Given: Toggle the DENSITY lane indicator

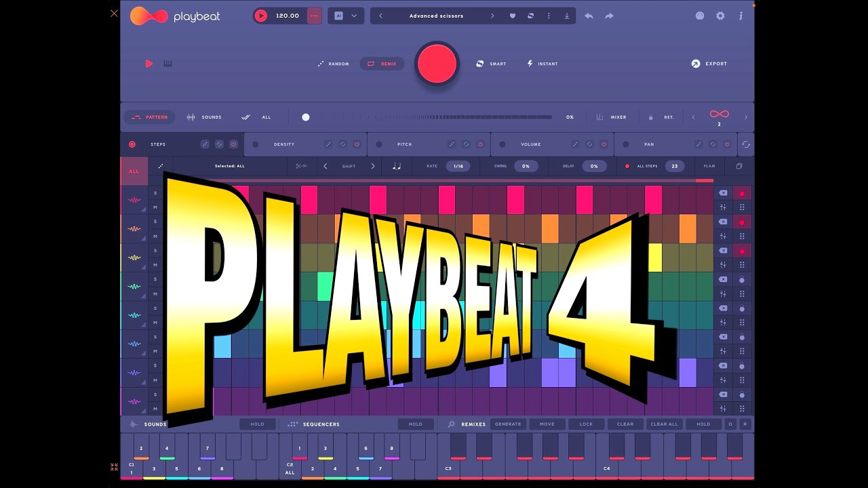Looking at the screenshot, I should 256,144.
